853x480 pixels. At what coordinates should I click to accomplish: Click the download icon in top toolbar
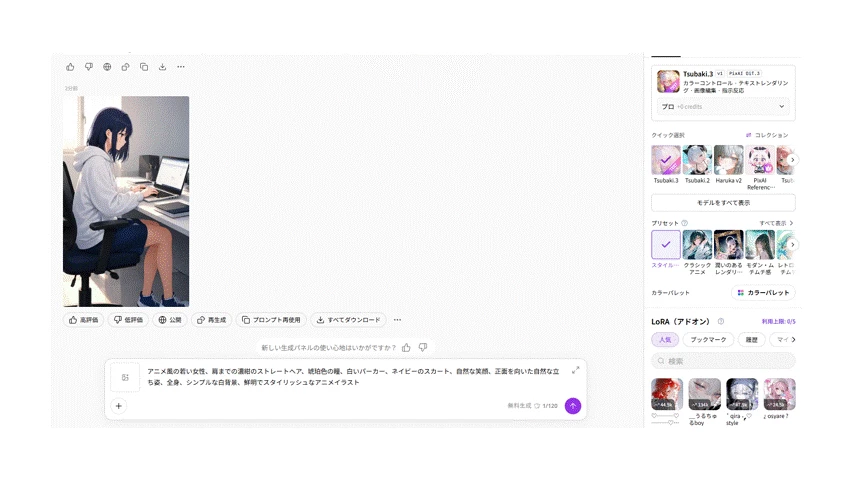(x=162, y=67)
